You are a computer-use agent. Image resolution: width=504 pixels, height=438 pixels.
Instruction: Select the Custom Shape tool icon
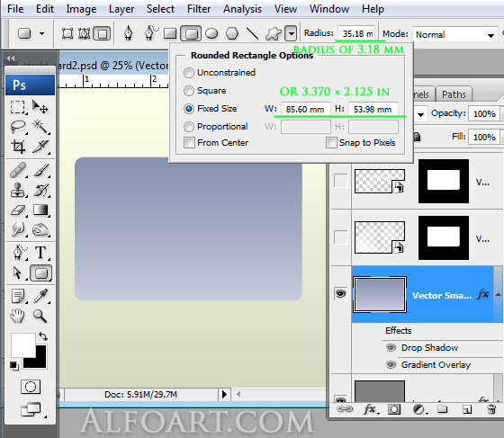(x=274, y=33)
